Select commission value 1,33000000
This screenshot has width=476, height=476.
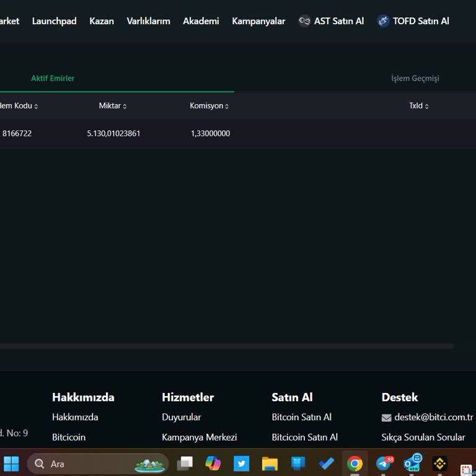210,134
